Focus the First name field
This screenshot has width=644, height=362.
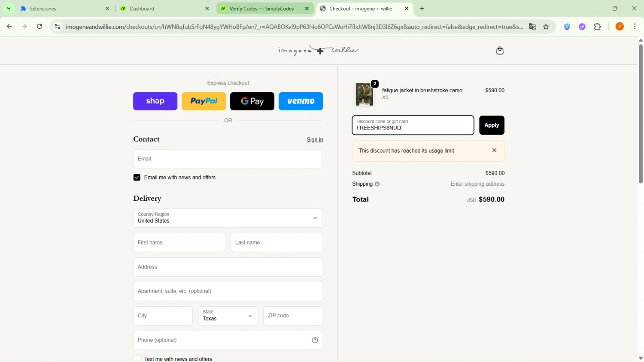[179, 243]
